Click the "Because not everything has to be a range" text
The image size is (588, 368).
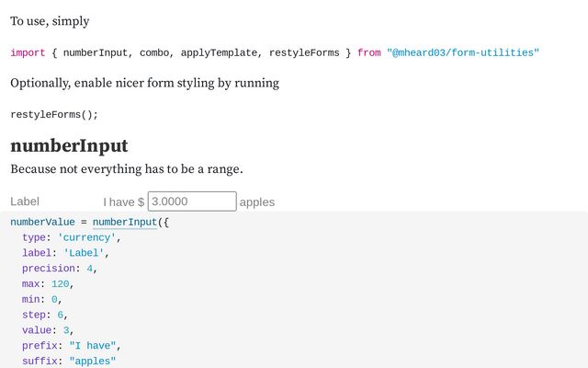point(126,169)
